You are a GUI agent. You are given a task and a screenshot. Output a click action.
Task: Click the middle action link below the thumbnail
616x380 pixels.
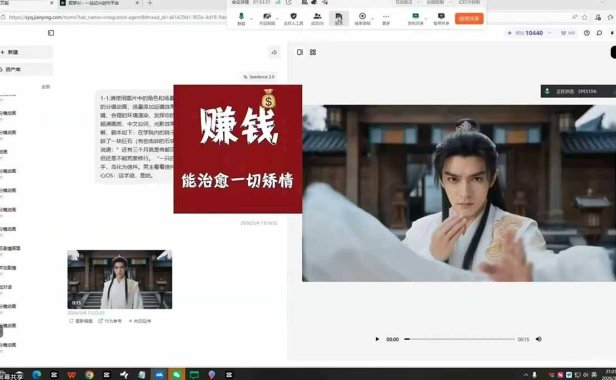pyautogui.click(x=110, y=321)
